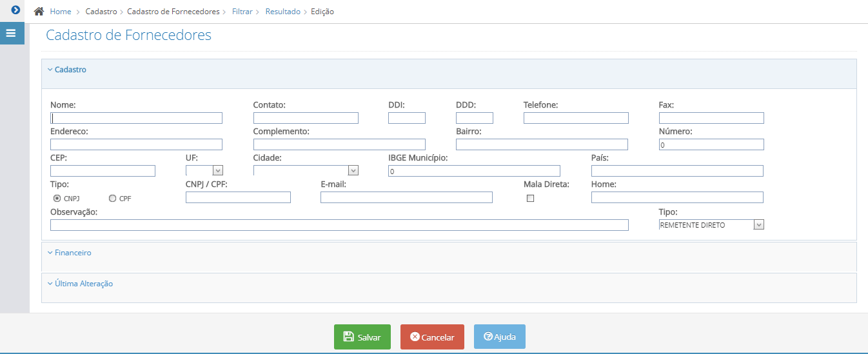Screen dimensions: 868x354
Task: Toggle the Mala Direta checkbox
Action: coord(531,199)
